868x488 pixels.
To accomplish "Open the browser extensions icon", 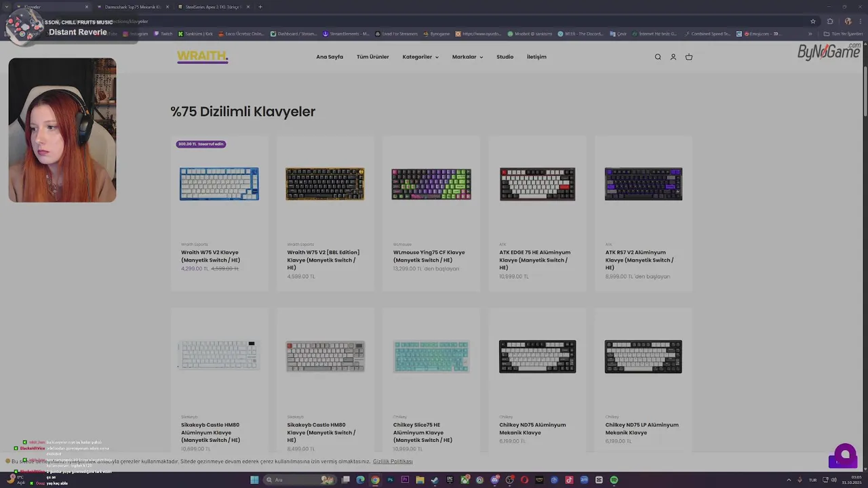I will [x=830, y=21].
